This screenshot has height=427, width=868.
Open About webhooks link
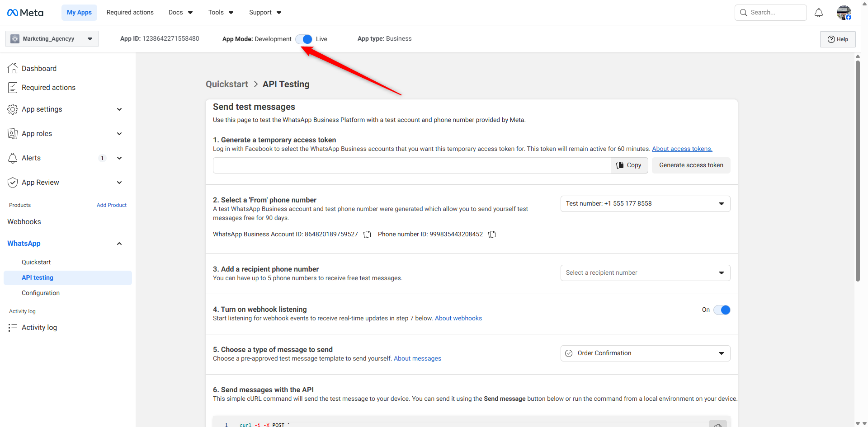coord(458,319)
